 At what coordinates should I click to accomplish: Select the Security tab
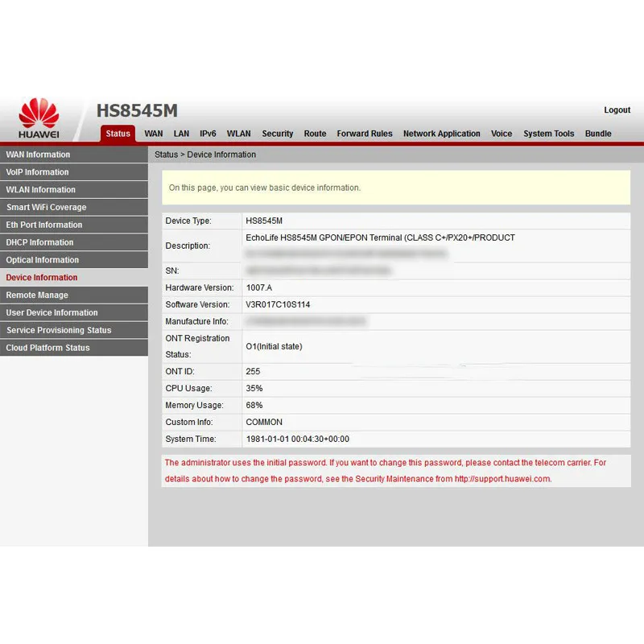click(278, 134)
